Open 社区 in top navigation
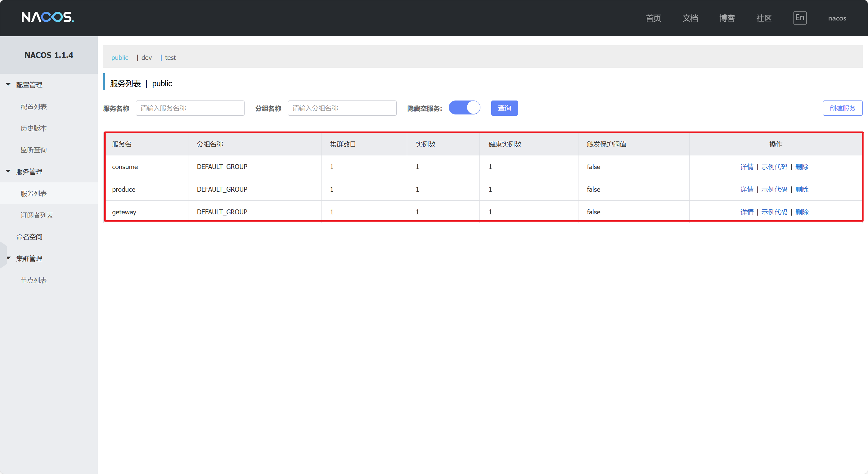The height and width of the screenshot is (474, 868). click(x=764, y=18)
